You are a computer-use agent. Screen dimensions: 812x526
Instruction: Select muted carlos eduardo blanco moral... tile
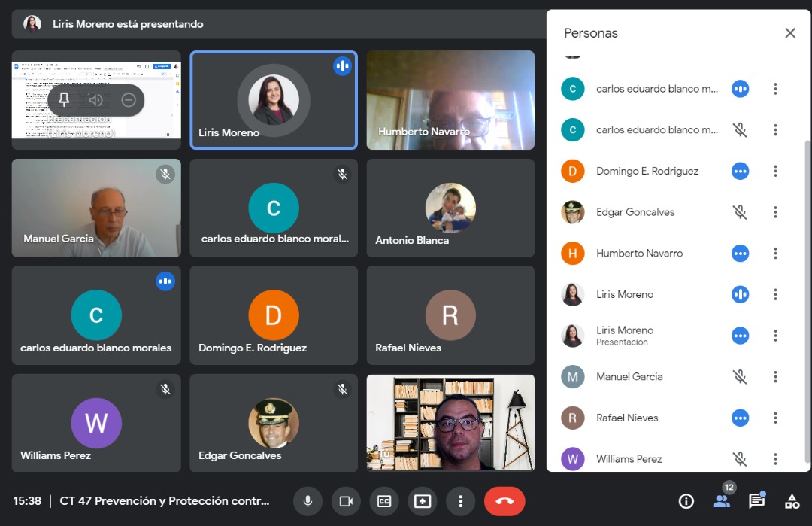[274, 208]
